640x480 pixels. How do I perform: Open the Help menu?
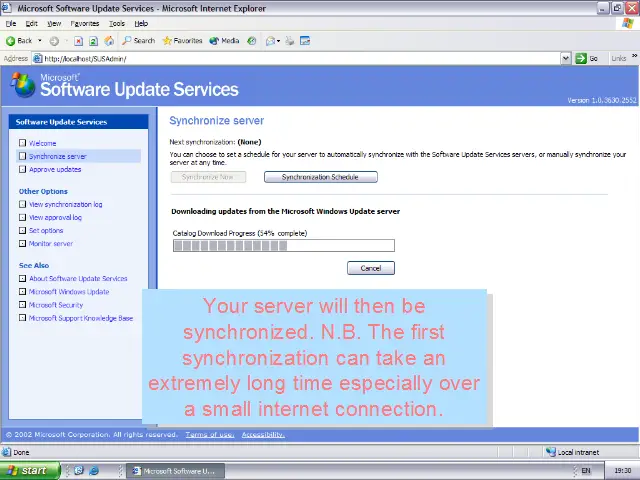pos(141,24)
